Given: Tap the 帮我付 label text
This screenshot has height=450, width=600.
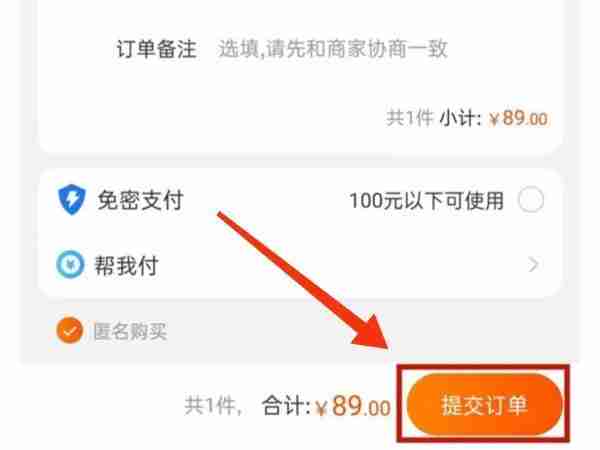Looking at the screenshot, I should tap(126, 265).
